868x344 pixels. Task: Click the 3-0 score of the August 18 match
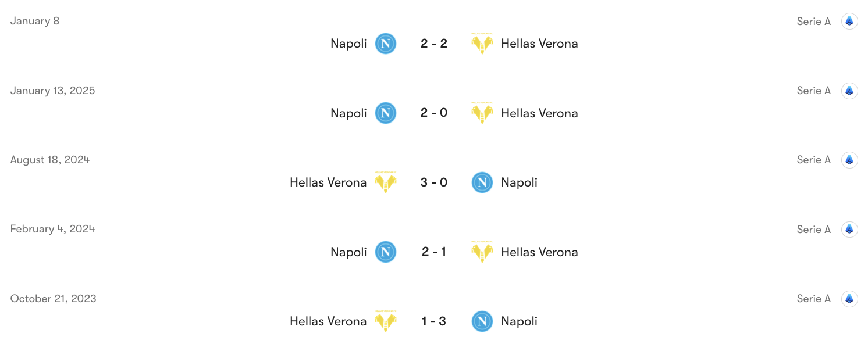pyautogui.click(x=433, y=182)
